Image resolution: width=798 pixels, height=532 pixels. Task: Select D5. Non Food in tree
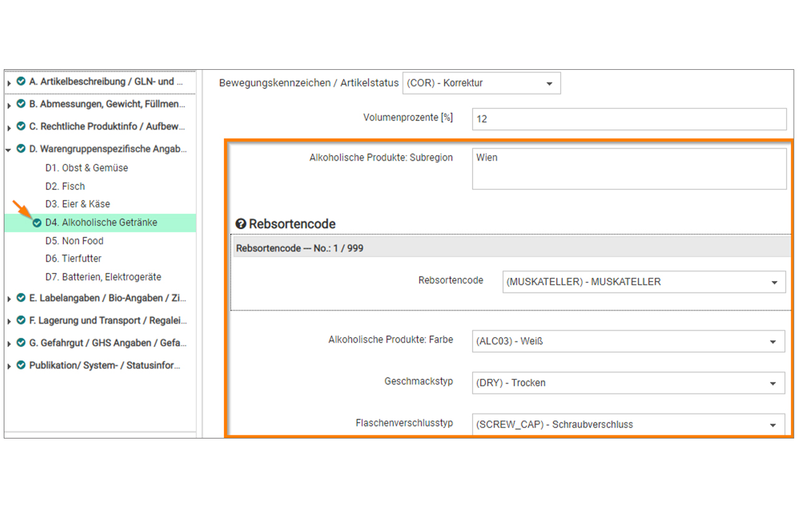point(74,241)
